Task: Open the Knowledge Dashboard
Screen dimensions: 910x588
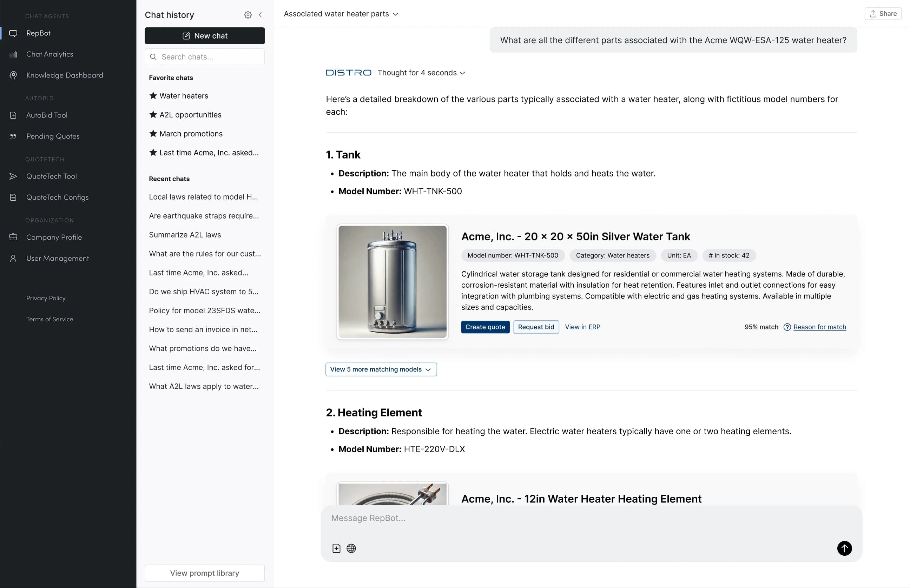Action: tap(65, 75)
